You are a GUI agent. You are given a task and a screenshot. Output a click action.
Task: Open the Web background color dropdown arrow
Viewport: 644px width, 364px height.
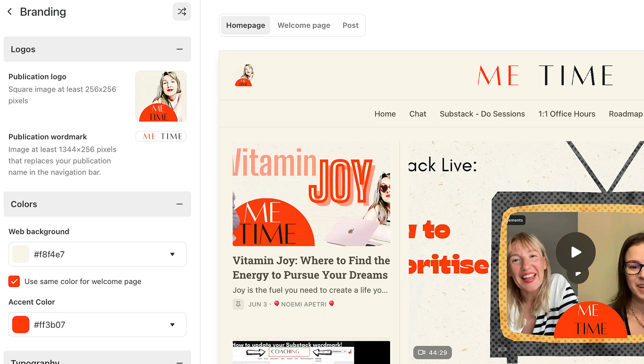click(x=172, y=254)
